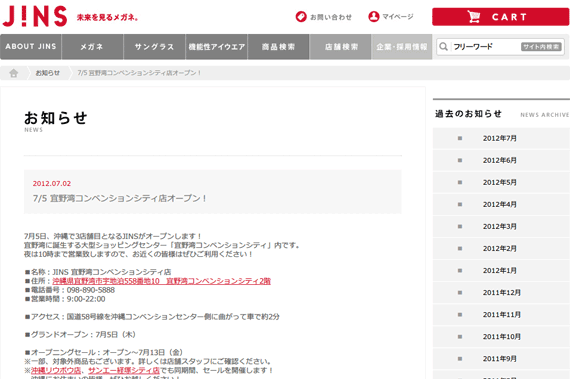Open the サンエー経塚シティ店 link
Viewport: 570px width, 379px height.
(124, 370)
